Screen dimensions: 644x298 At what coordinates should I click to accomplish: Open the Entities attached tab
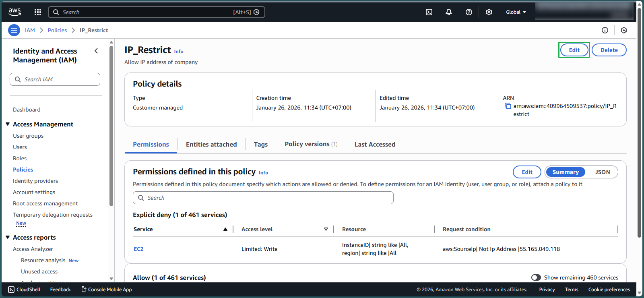211,144
